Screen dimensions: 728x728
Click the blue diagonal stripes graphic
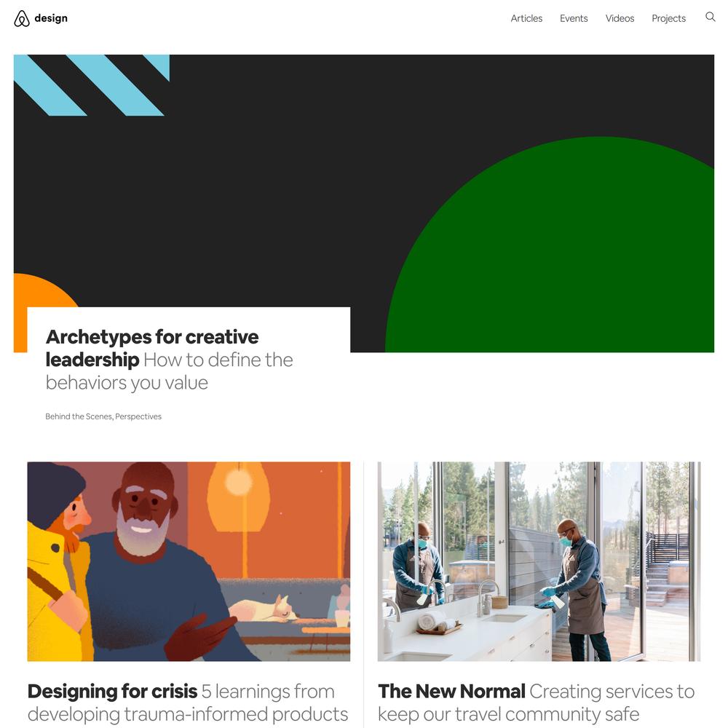tap(92, 85)
